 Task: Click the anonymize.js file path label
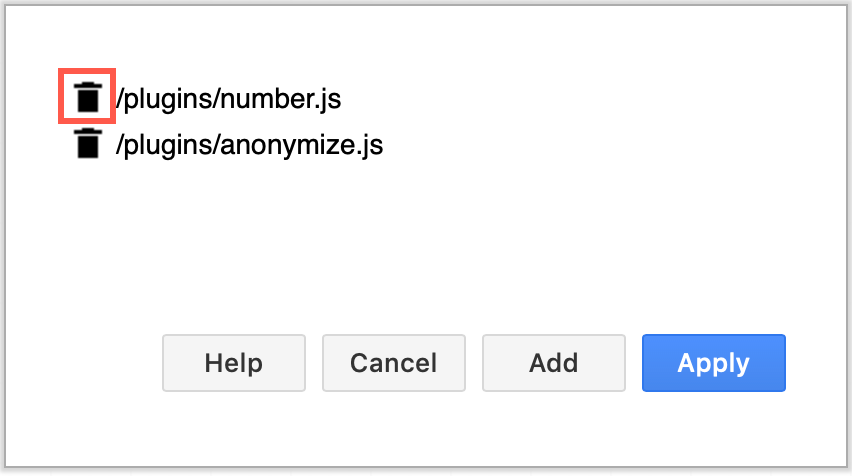pyautogui.click(x=249, y=146)
